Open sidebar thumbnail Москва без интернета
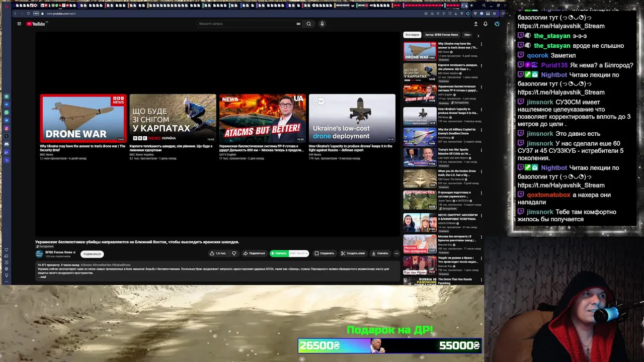This screenshot has width=644, height=362. 420,244
